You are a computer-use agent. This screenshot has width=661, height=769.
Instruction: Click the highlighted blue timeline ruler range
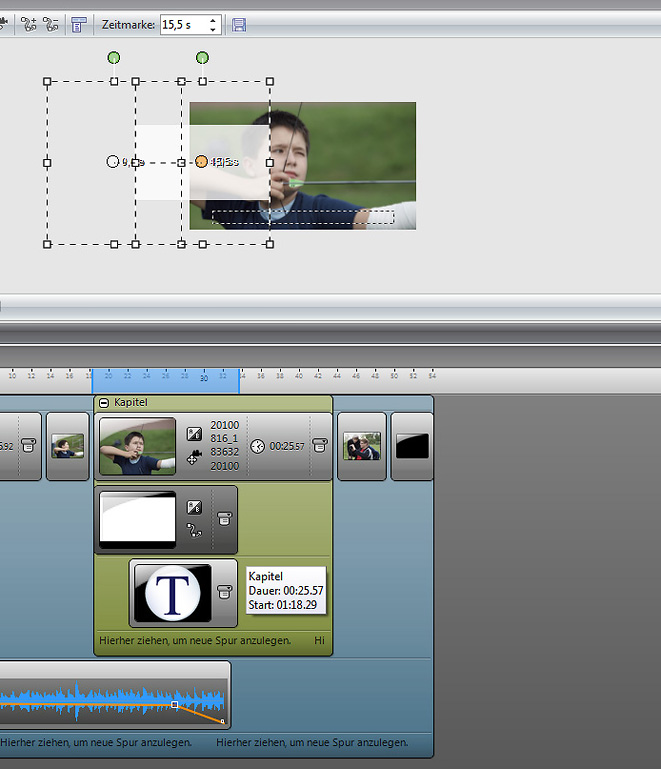coord(165,380)
